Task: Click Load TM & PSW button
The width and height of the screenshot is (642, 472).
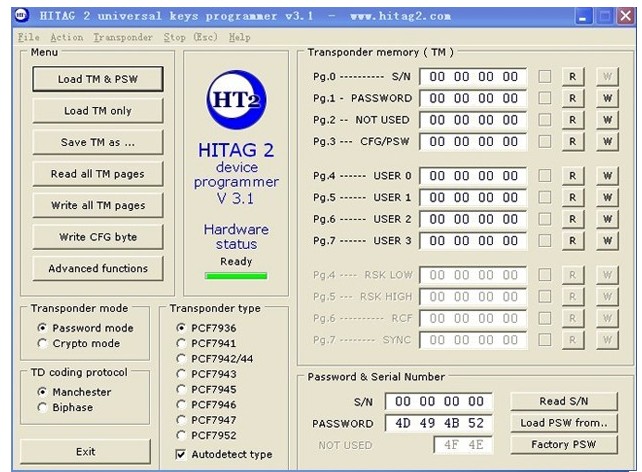Action: coord(98,79)
